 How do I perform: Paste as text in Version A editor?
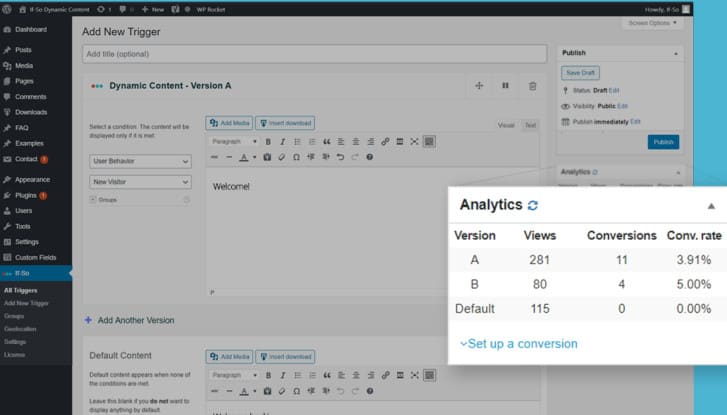coord(267,157)
